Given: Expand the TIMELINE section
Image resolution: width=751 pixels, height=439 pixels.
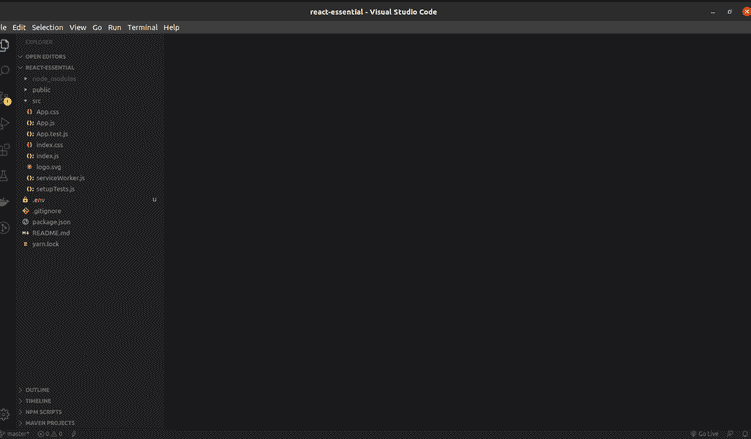Looking at the screenshot, I should [90, 401].
